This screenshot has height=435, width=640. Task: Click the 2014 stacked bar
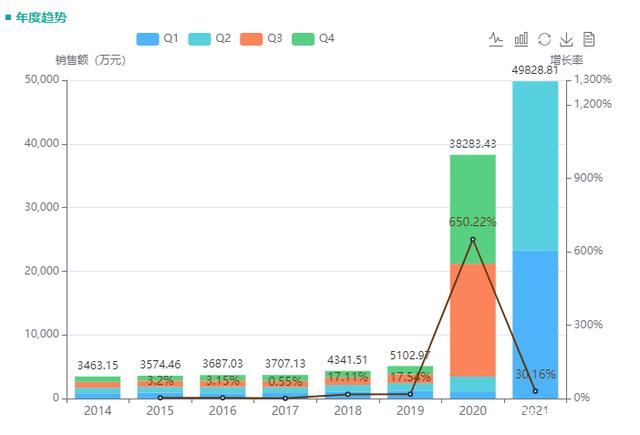(x=97, y=388)
